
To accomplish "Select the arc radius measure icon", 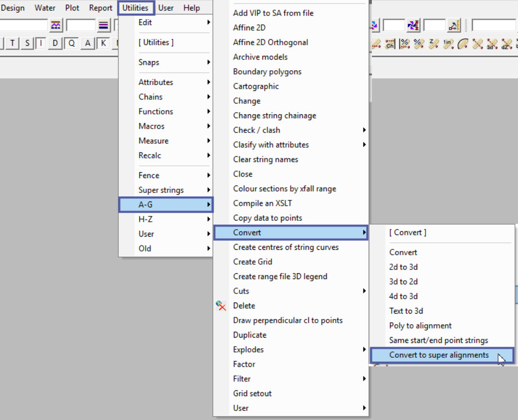I will [463, 44].
